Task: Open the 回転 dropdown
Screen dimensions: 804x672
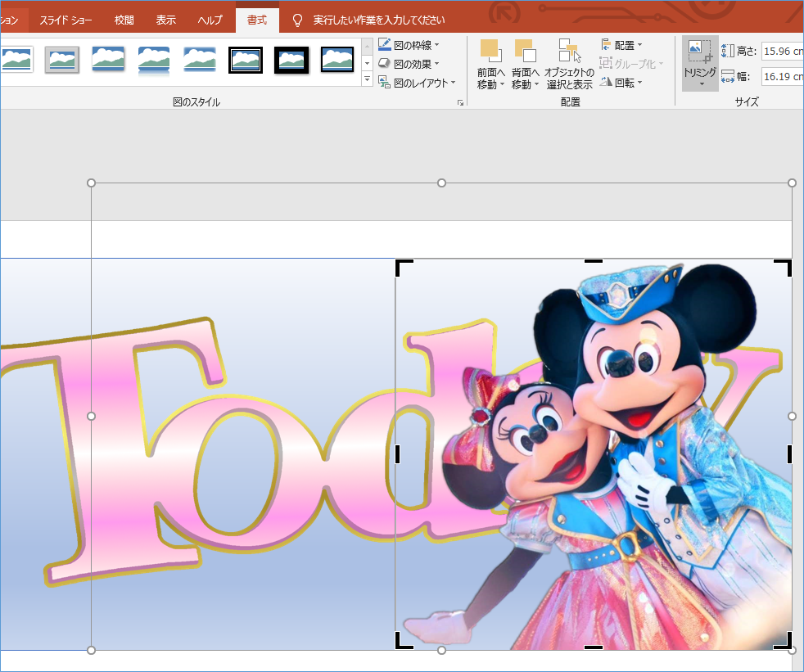Action: [x=621, y=83]
